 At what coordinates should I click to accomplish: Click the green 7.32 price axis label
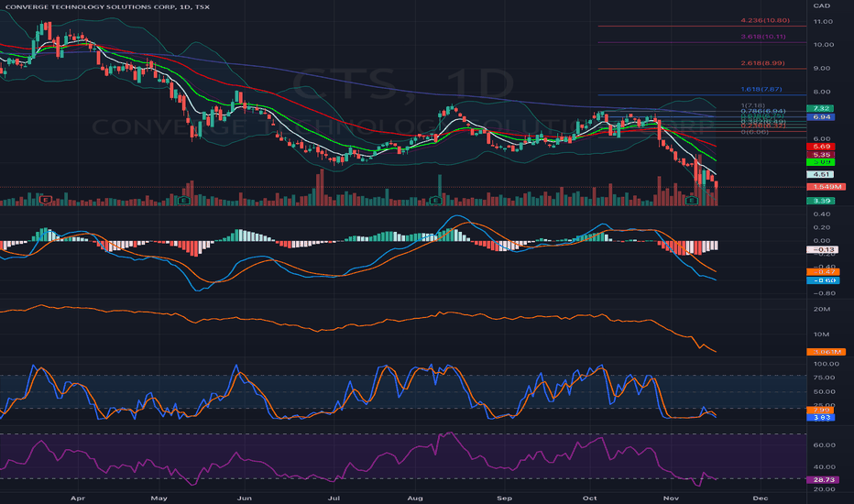[x=820, y=108]
